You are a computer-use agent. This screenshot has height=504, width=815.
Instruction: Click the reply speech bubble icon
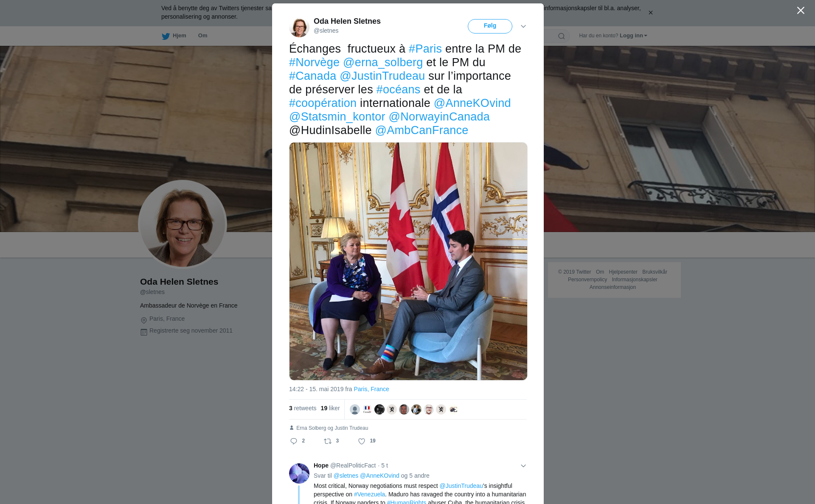click(x=294, y=441)
